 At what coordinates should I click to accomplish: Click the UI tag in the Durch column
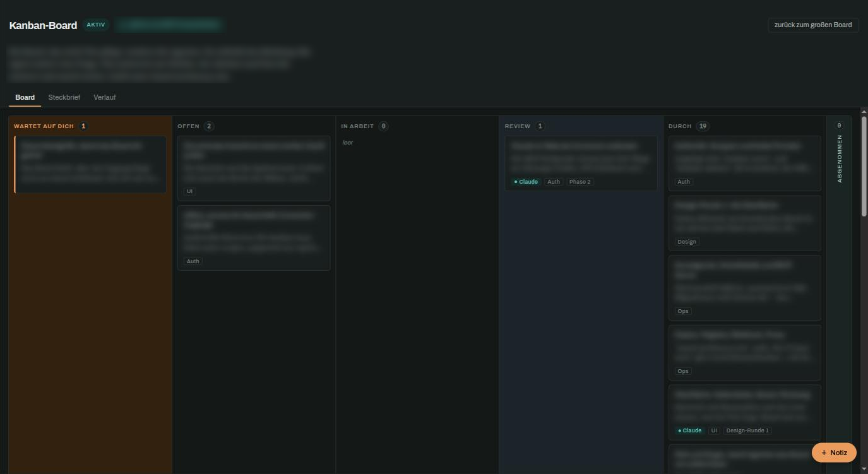pyautogui.click(x=714, y=430)
